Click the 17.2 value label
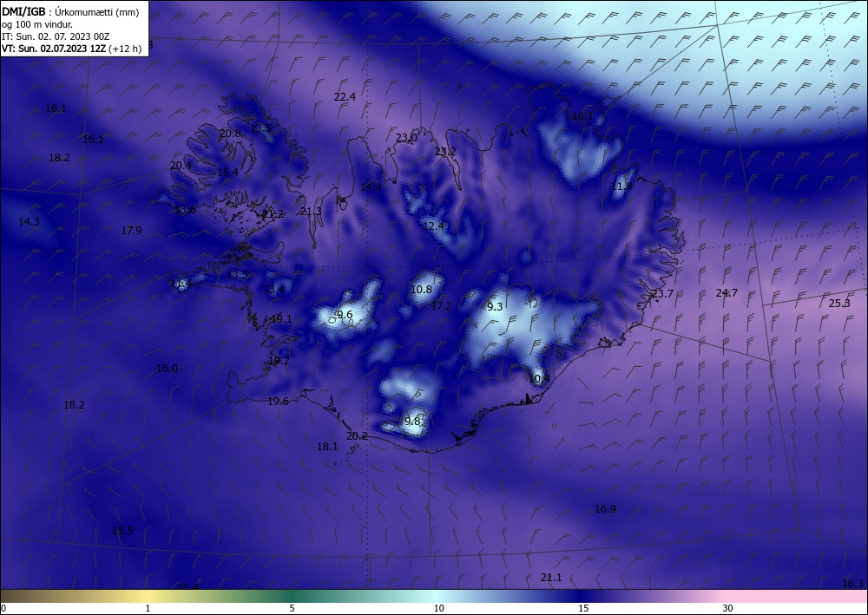868x615 pixels. [441, 306]
